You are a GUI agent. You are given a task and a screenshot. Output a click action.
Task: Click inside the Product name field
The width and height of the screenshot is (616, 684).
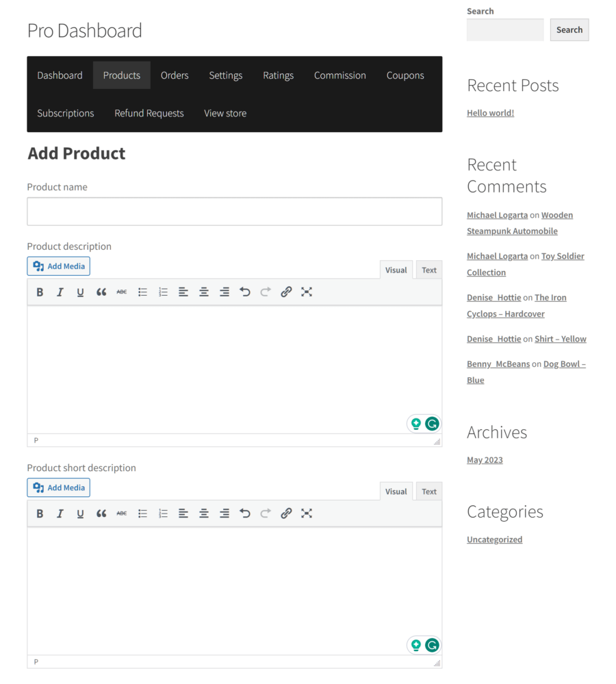pos(234,211)
